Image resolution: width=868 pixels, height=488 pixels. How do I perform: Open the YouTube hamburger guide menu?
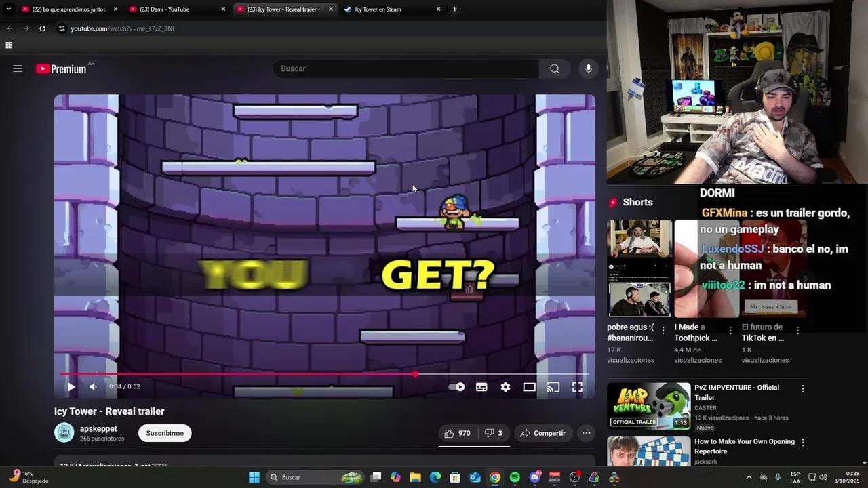click(x=18, y=68)
